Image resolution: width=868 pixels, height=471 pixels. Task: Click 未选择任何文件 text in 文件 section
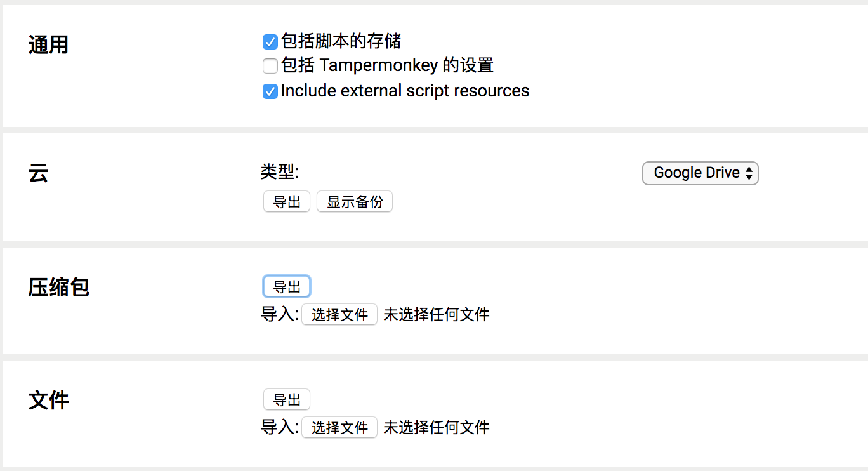tap(437, 427)
